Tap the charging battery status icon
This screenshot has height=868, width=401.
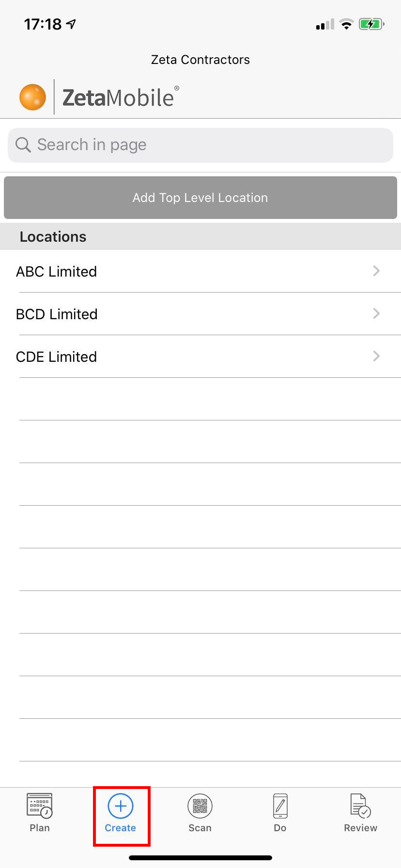371,24
